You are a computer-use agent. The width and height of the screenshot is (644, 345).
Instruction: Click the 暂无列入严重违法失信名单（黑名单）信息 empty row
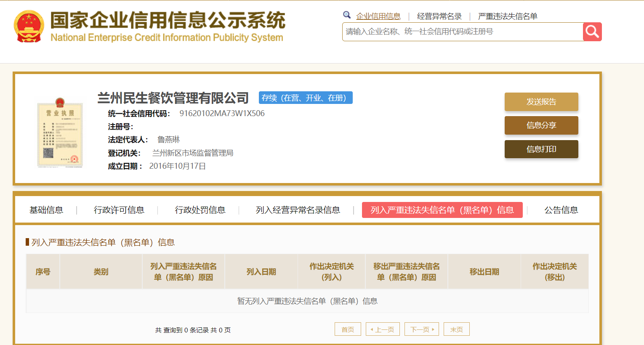coord(307,301)
